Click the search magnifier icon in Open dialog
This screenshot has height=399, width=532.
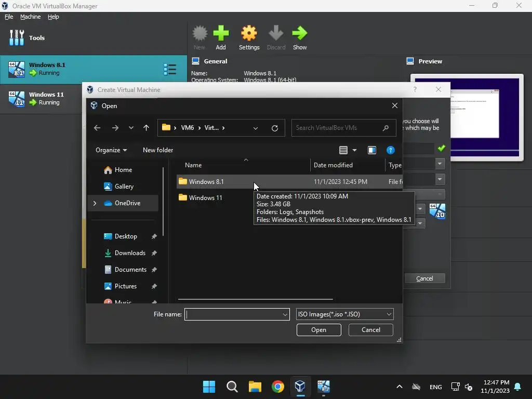click(x=386, y=128)
